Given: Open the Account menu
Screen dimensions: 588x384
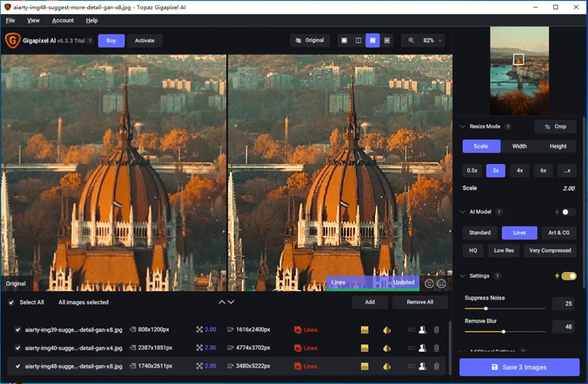Looking at the screenshot, I should tap(63, 20).
